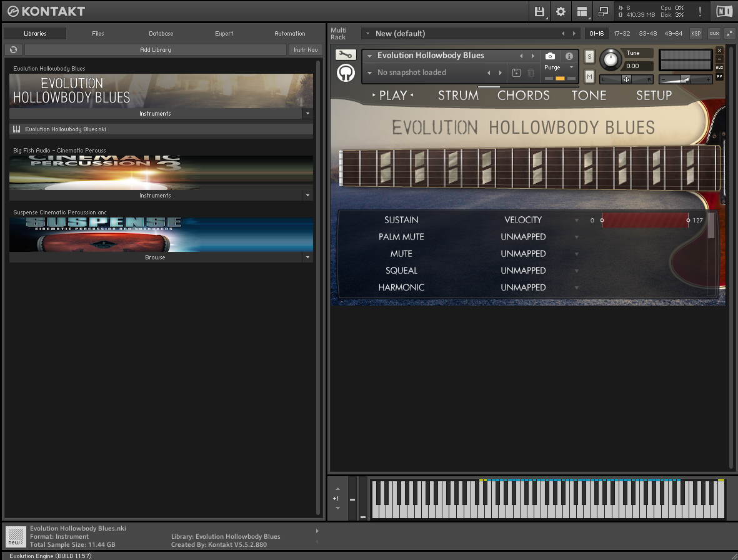
Task: Open the SQUEAL mapping dropdown
Action: click(577, 271)
